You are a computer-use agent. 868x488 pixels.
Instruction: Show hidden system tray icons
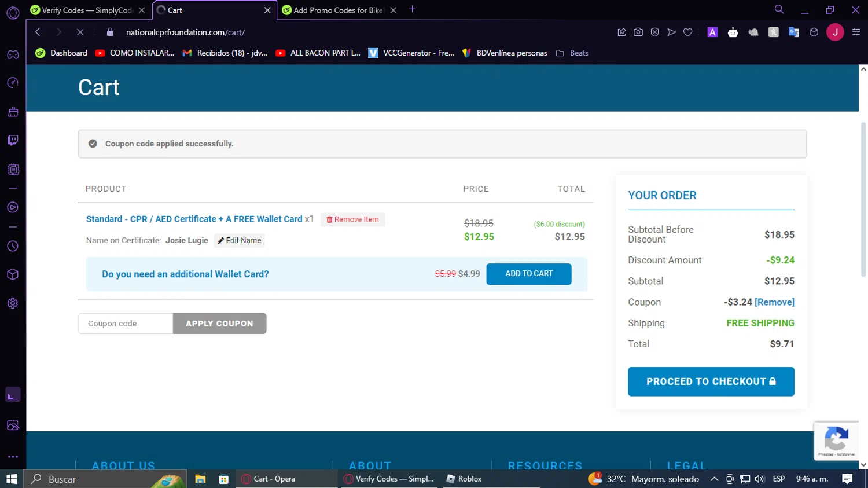click(x=714, y=479)
